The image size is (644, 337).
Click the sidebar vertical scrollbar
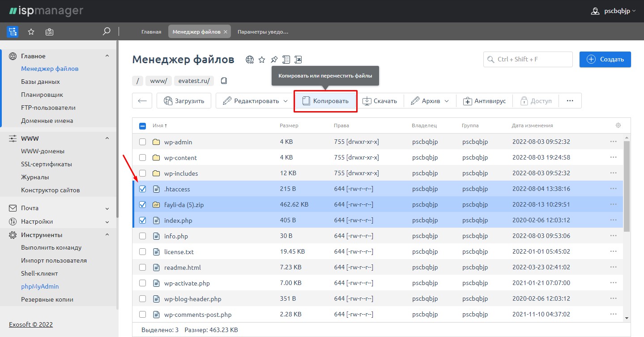(x=117, y=130)
